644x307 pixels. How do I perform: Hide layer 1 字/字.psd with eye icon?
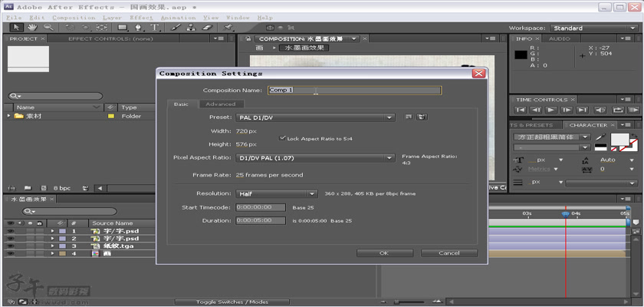point(10,231)
